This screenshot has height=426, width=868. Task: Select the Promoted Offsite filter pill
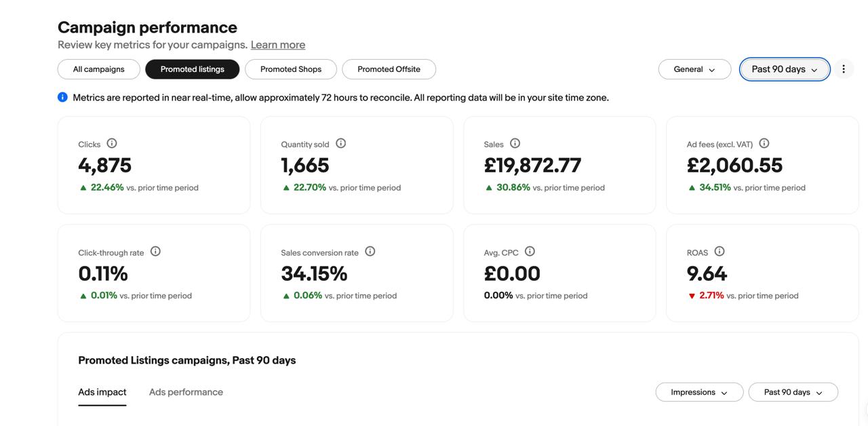(389, 69)
